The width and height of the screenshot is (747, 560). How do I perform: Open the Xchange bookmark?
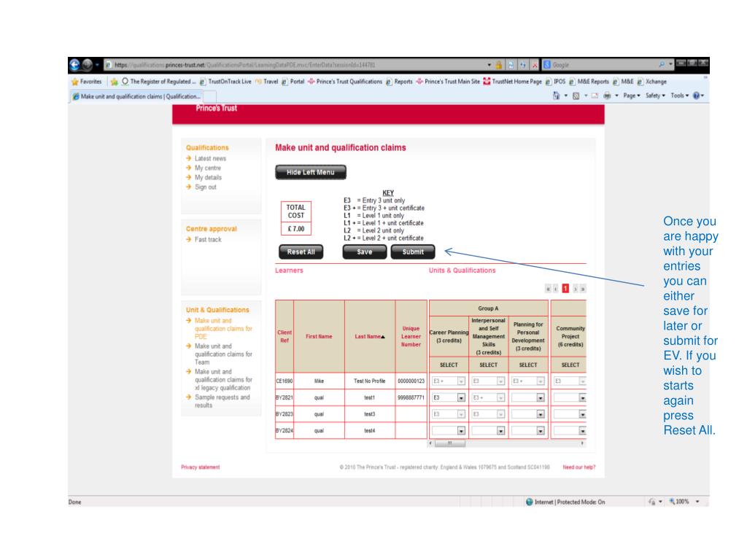click(651, 82)
